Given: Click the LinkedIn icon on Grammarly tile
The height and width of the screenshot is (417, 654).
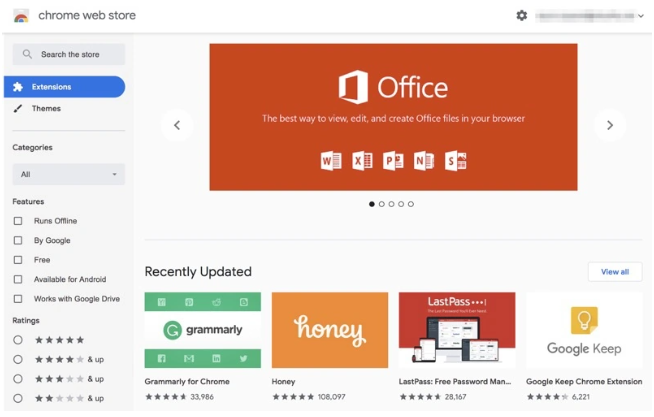Looking at the screenshot, I should pyautogui.click(x=216, y=358).
